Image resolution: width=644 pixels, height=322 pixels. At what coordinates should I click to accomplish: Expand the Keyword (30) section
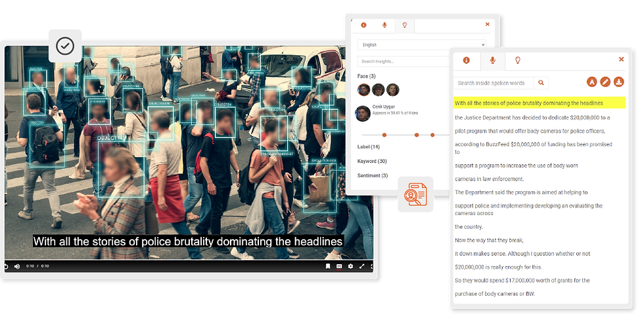(x=372, y=161)
